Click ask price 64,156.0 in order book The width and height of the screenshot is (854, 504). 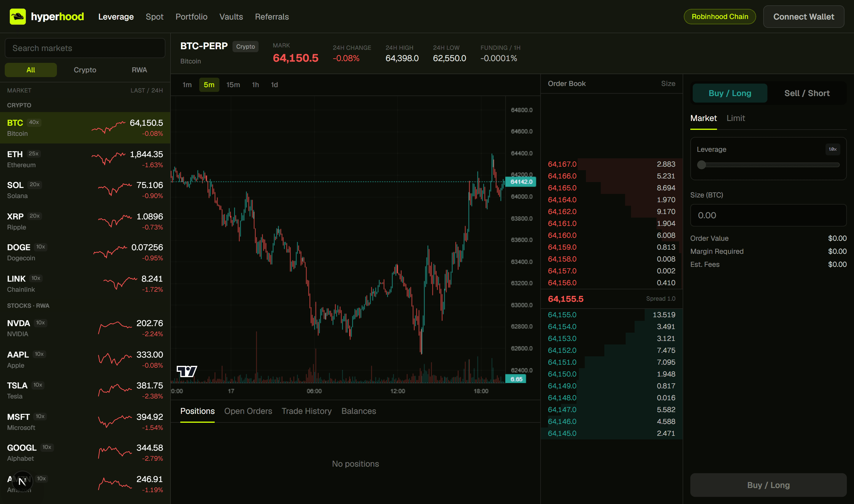562,283
